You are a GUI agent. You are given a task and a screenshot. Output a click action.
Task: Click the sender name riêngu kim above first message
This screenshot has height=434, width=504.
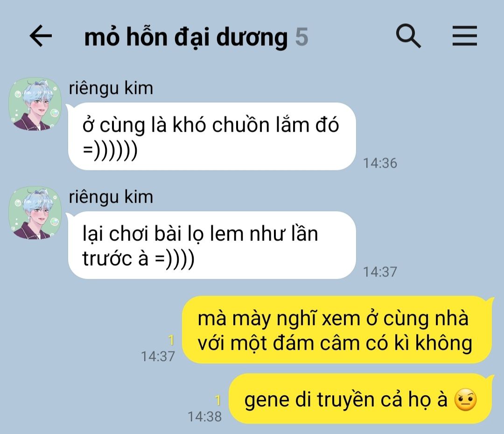pos(111,88)
